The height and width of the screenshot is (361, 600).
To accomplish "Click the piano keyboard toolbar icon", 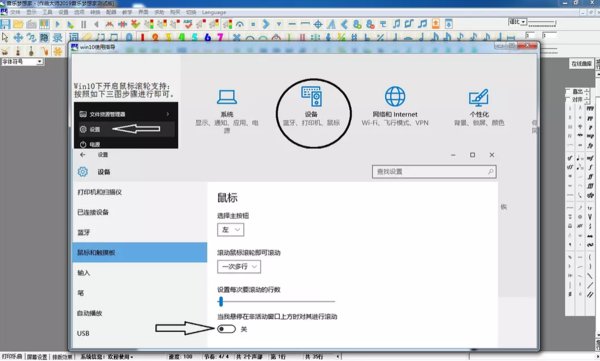I will [44, 25].
